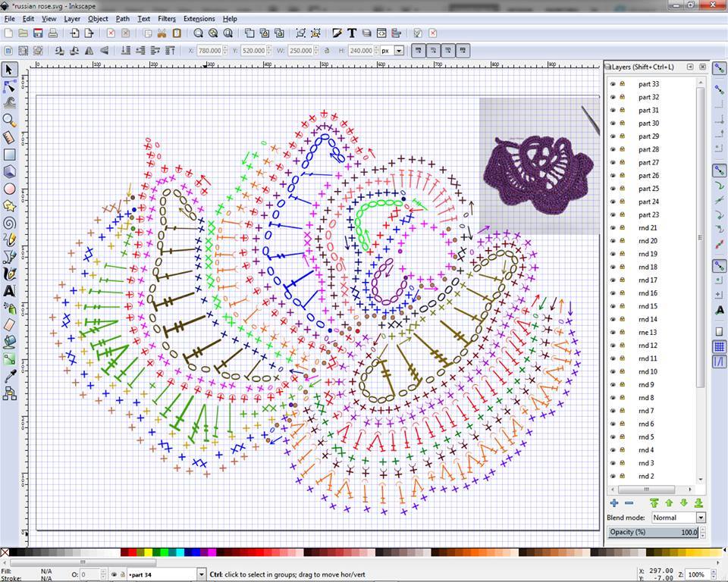
Task: Open the Extensions menu
Action: click(199, 18)
